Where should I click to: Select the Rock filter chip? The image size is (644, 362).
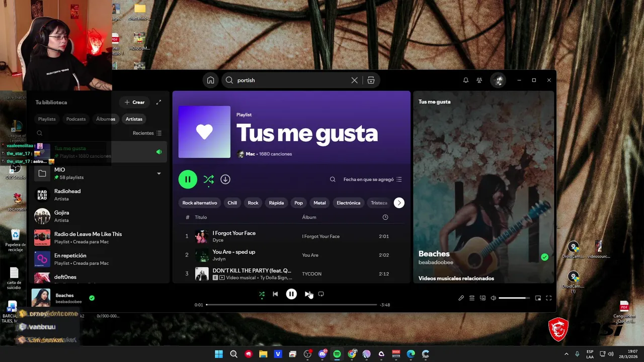pyautogui.click(x=253, y=203)
